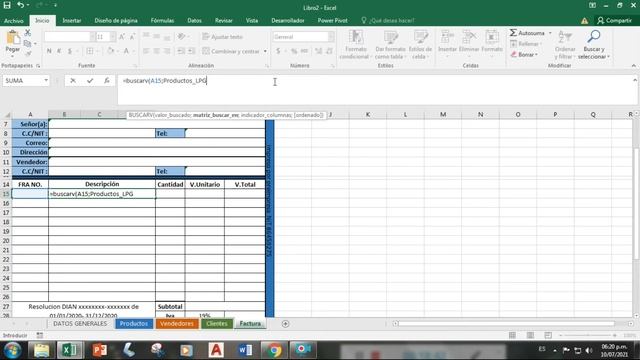640x360 pixels.
Task: Open PowerPoint from the taskbar
Action: (x=99, y=350)
